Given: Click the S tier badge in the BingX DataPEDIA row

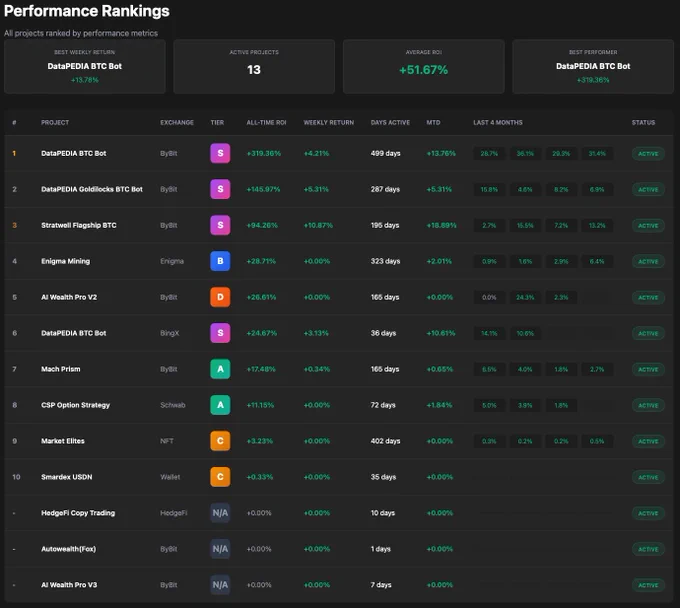Looking at the screenshot, I should (220, 333).
